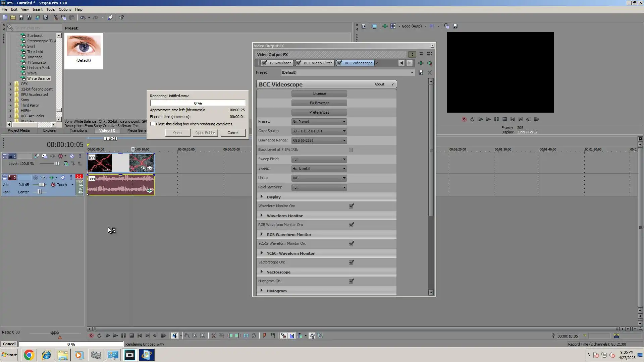Cancel the render in the dialog
Image resolution: width=644 pixels, height=362 pixels.
click(x=233, y=133)
